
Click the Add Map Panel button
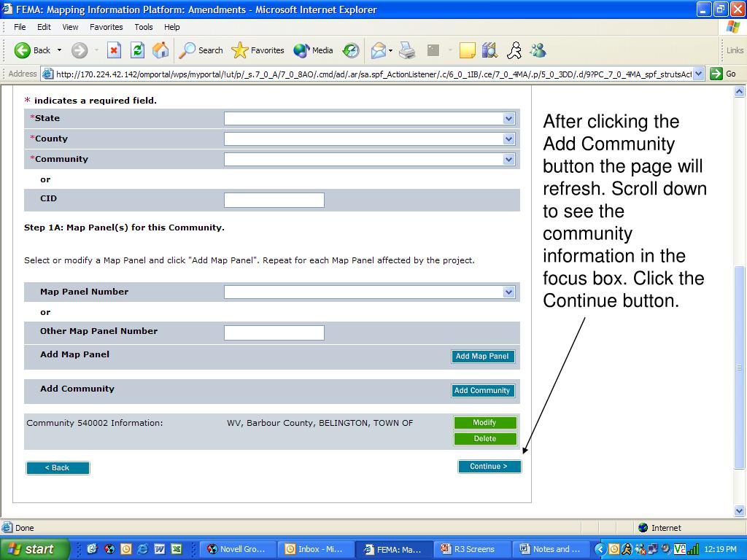point(483,356)
